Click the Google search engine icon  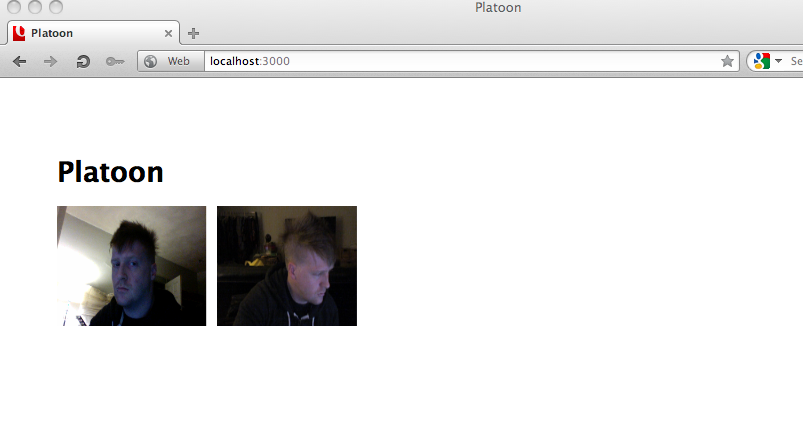tap(761, 62)
